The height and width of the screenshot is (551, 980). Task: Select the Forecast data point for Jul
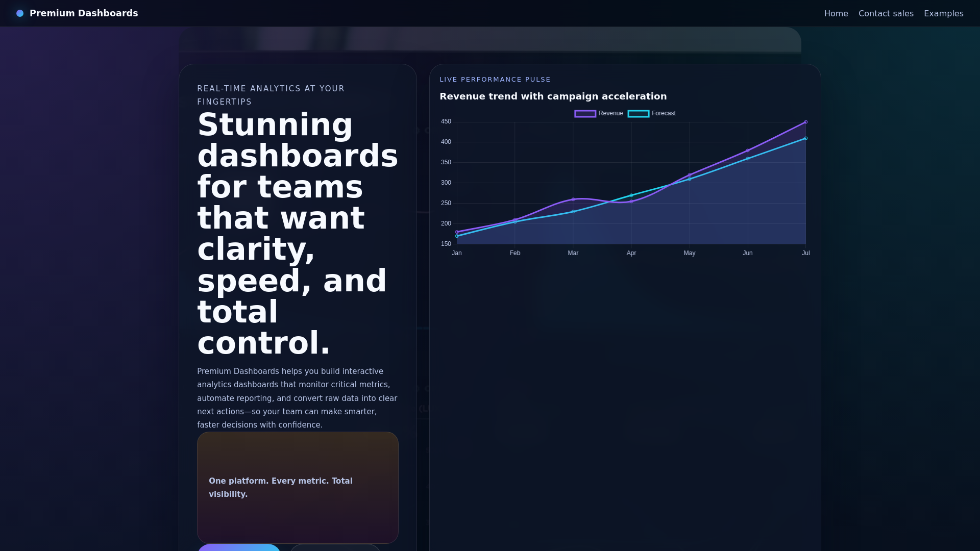806,138
